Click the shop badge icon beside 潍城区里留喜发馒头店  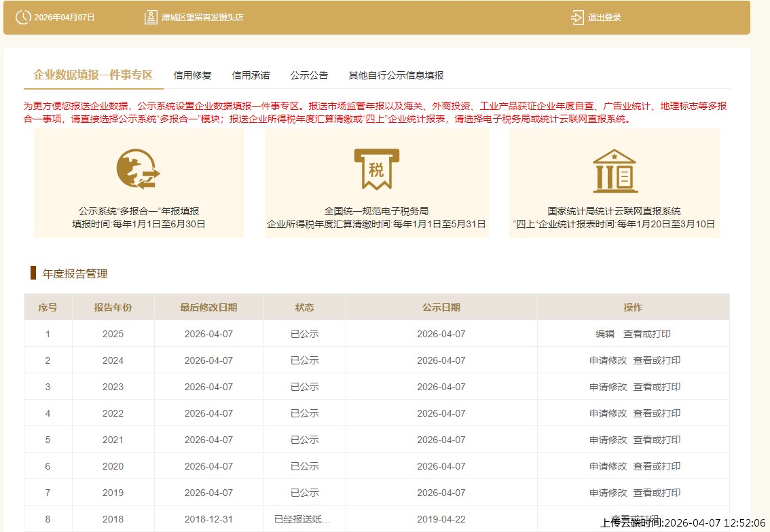click(x=151, y=18)
